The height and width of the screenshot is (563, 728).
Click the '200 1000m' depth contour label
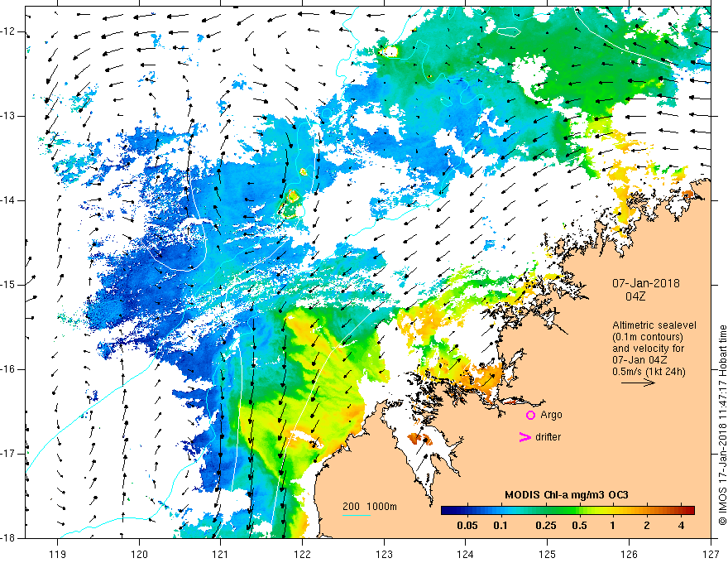click(x=370, y=507)
